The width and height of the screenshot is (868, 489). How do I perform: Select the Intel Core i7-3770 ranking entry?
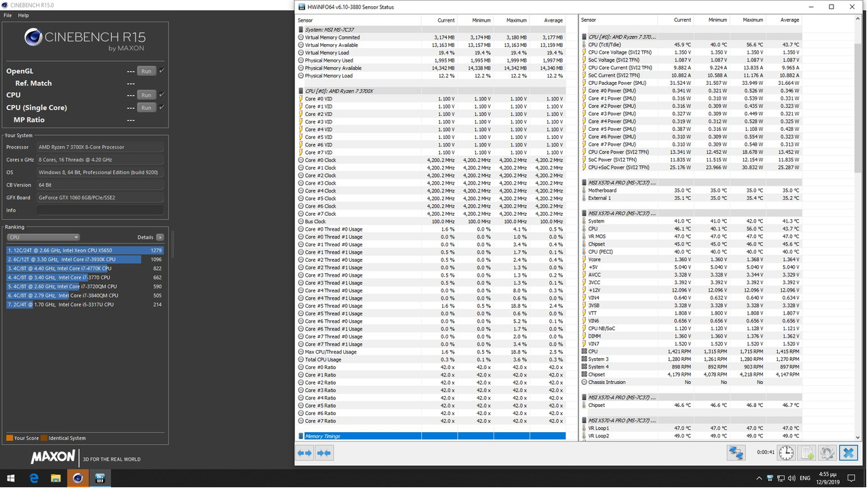[x=85, y=277]
